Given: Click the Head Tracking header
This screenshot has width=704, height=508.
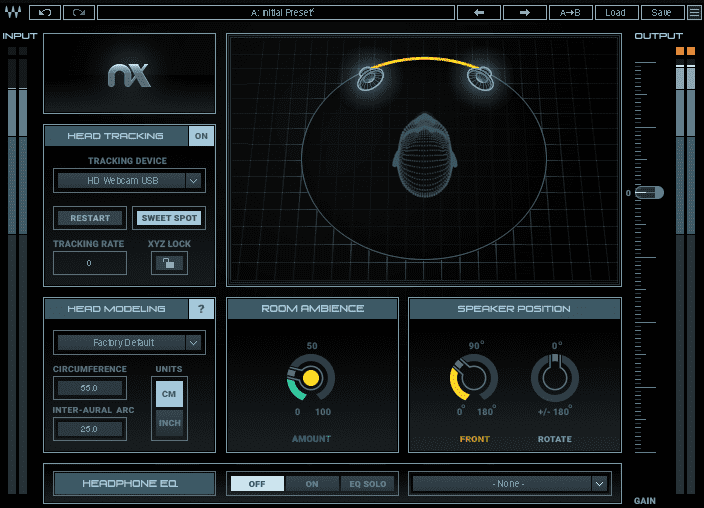Looking at the screenshot, I should click(x=116, y=136).
